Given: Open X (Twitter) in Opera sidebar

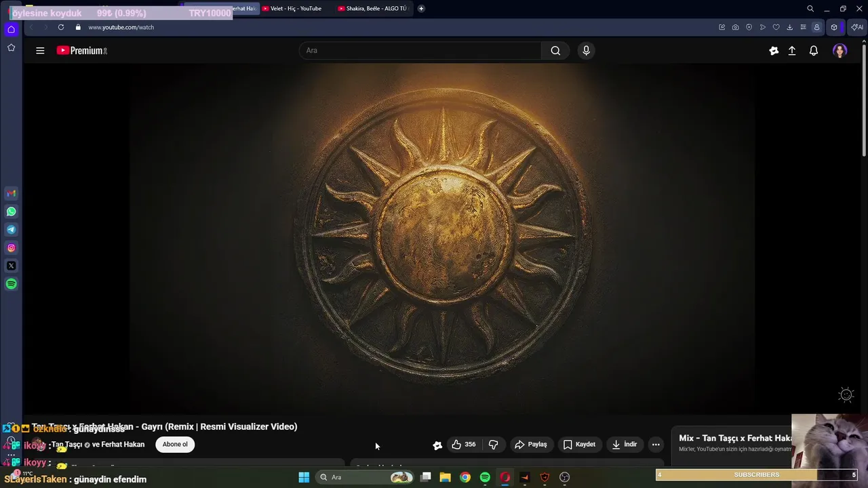Looking at the screenshot, I should click(x=11, y=266).
